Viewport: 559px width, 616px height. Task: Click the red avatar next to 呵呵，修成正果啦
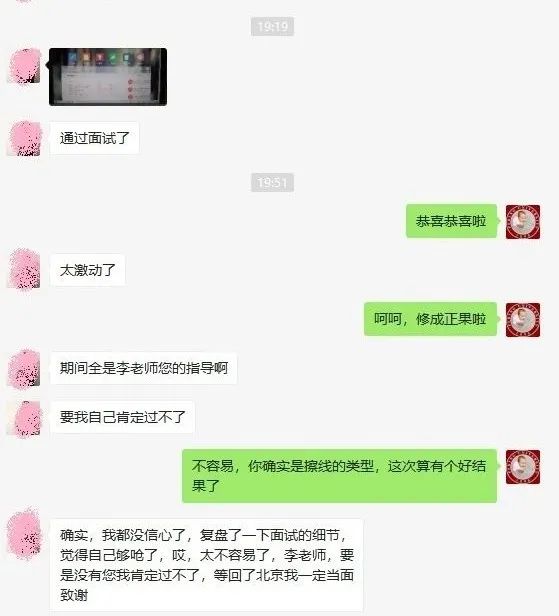(x=522, y=320)
